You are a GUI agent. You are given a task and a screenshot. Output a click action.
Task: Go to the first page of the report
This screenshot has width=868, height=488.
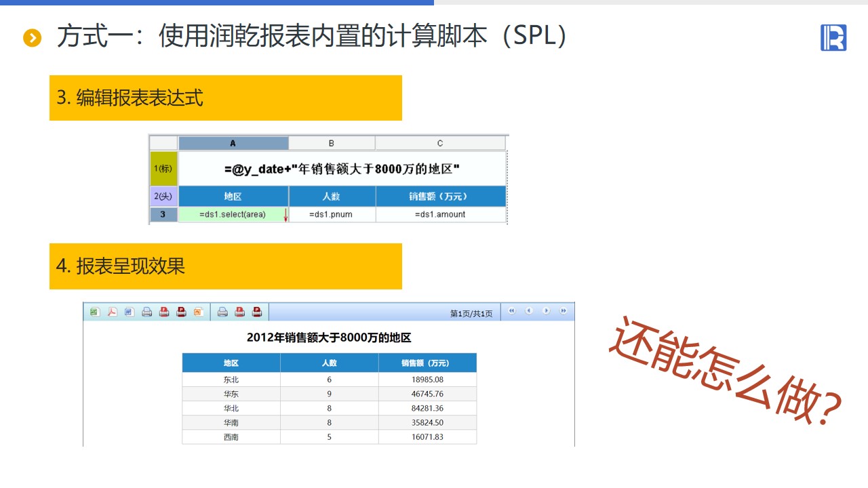pos(512,311)
